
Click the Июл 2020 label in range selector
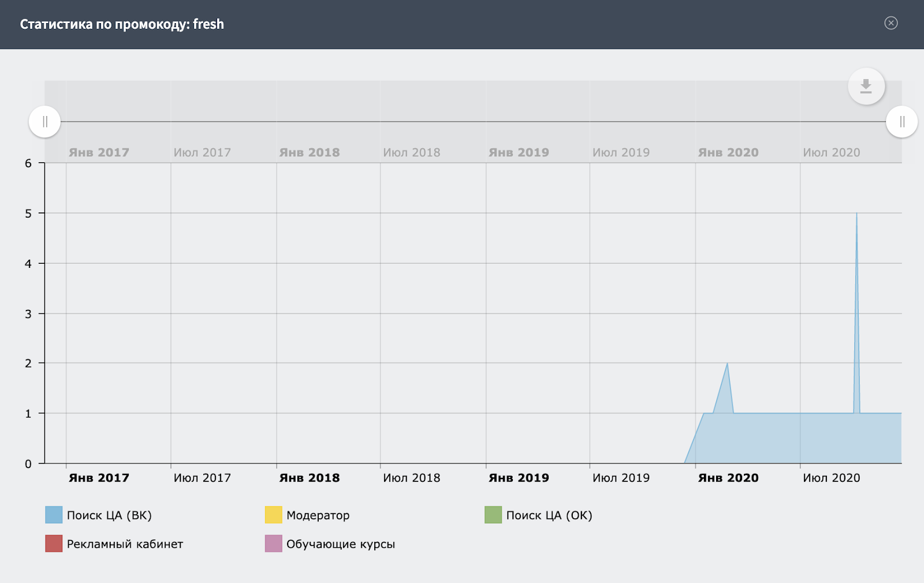point(832,152)
